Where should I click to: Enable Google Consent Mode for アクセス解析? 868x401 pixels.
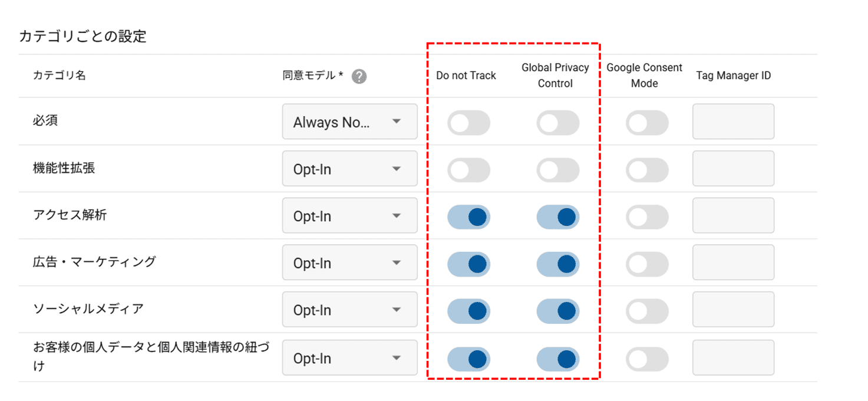tap(647, 216)
